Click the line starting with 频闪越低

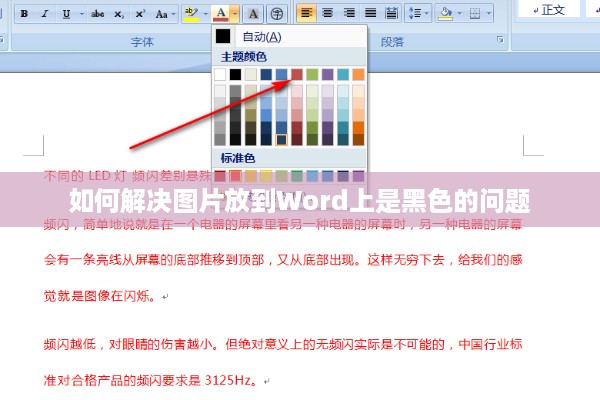pos(283,344)
